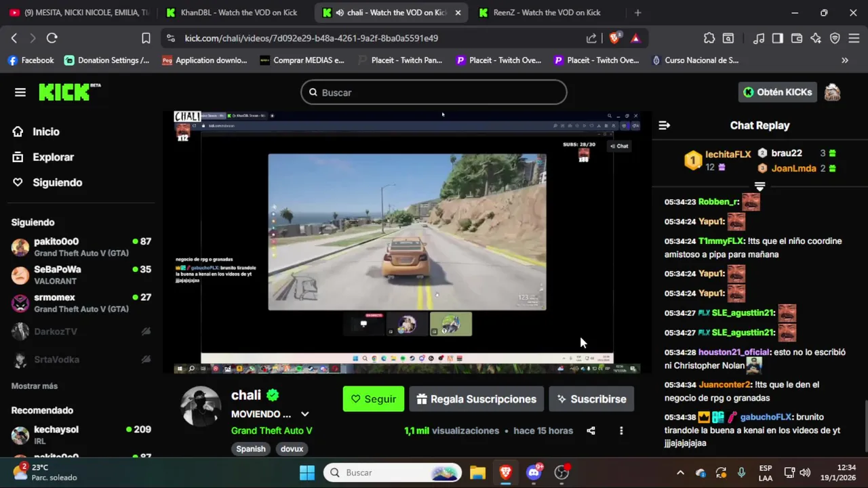Open srmomex channel in the sidebar

(81, 303)
